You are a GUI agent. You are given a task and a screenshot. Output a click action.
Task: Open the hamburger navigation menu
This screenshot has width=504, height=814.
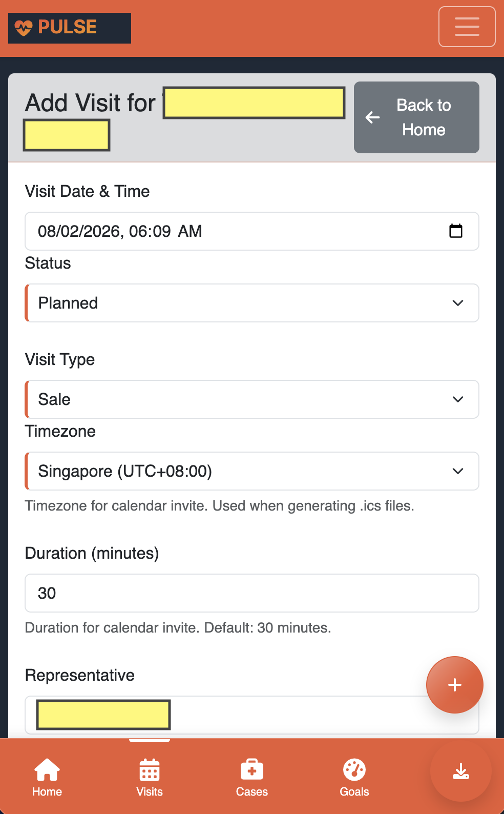pyautogui.click(x=467, y=27)
